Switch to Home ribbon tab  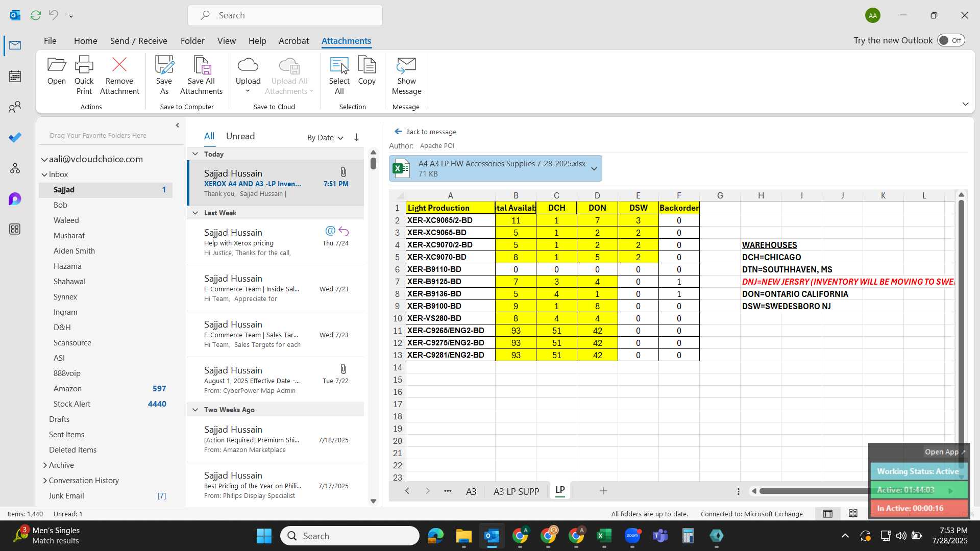click(x=85, y=41)
